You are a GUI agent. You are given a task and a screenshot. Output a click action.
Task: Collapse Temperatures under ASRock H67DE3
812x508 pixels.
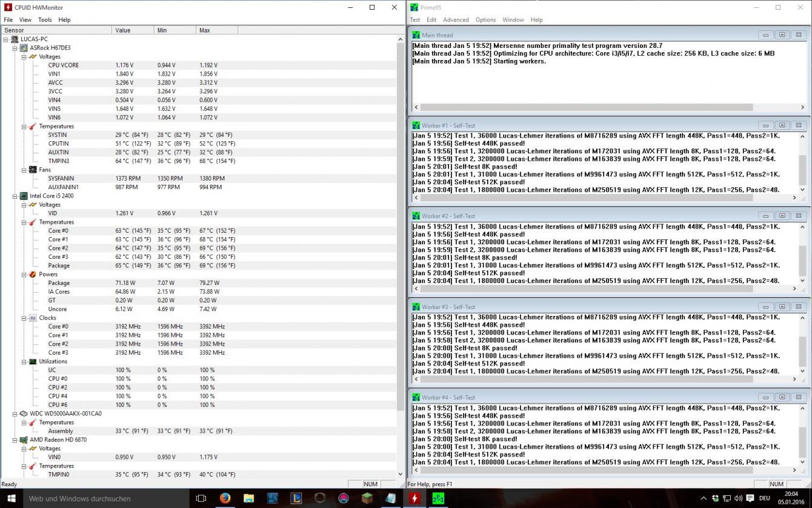(24, 126)
